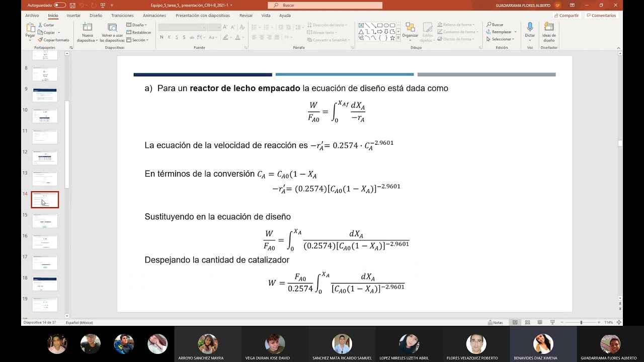Toggle strikethrough (ab) formatting

(x=192, y=37)
